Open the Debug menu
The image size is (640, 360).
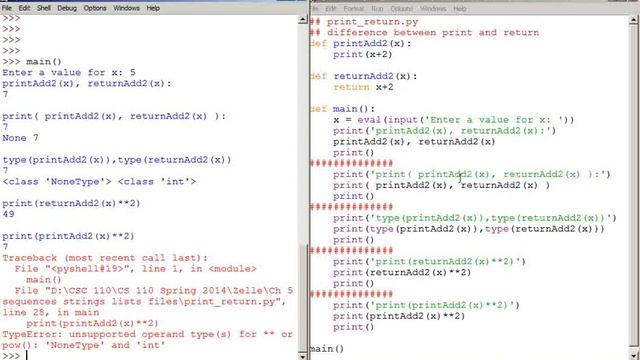click(67, 8)
